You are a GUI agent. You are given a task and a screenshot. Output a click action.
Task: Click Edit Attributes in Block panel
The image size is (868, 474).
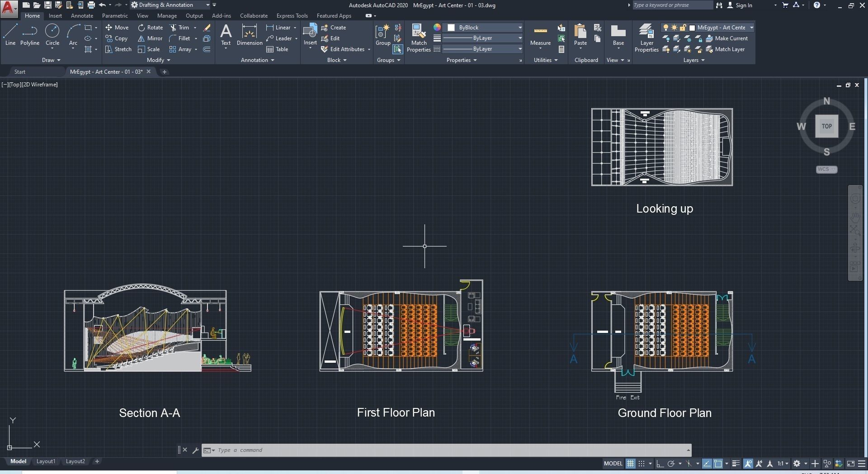point(343,49)
